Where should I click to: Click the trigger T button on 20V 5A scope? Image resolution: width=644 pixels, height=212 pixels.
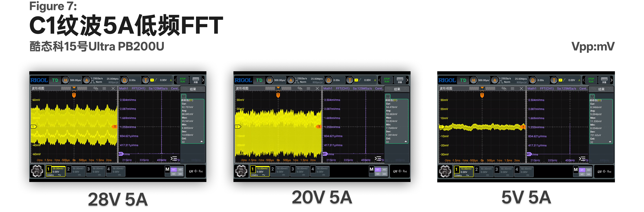tap(350, 80)
